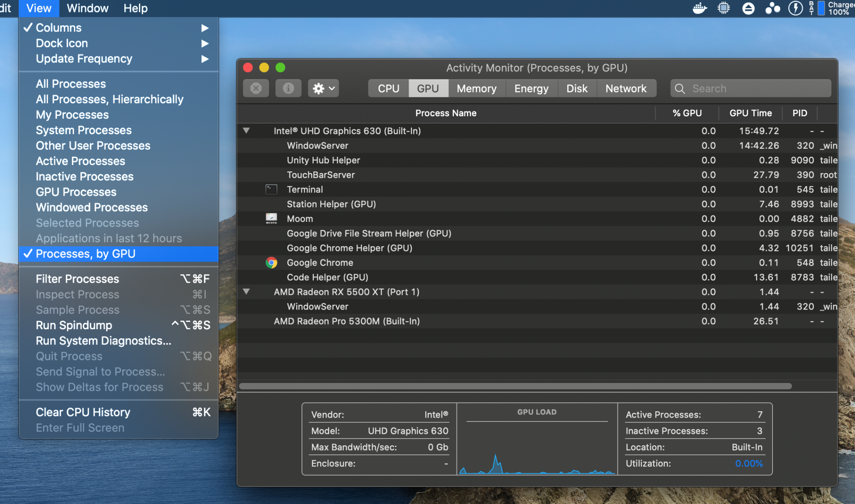The width and height of the screenshot is (855, 504).
Task: Collapse the Intel UHD Graphics 630 group
Action: (246, 131)
